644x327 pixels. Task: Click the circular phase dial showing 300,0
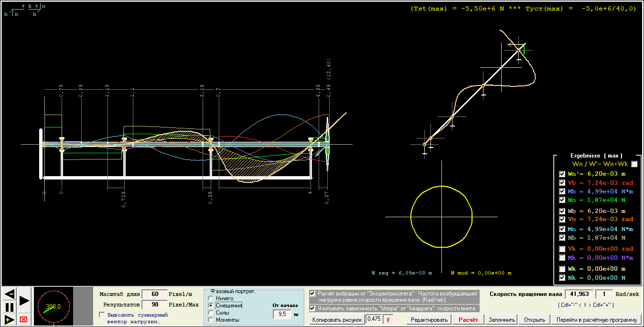[x=53, y=306]
